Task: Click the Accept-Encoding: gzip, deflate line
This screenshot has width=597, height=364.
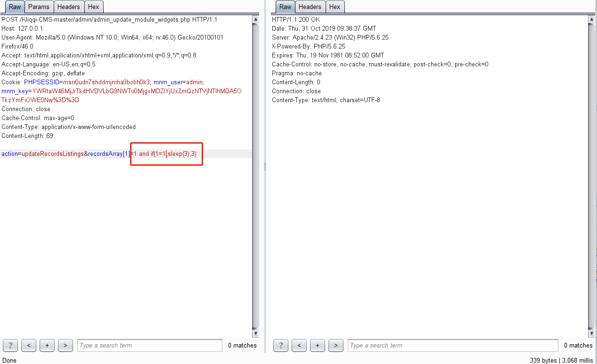Action: click(x=43, y=73)
